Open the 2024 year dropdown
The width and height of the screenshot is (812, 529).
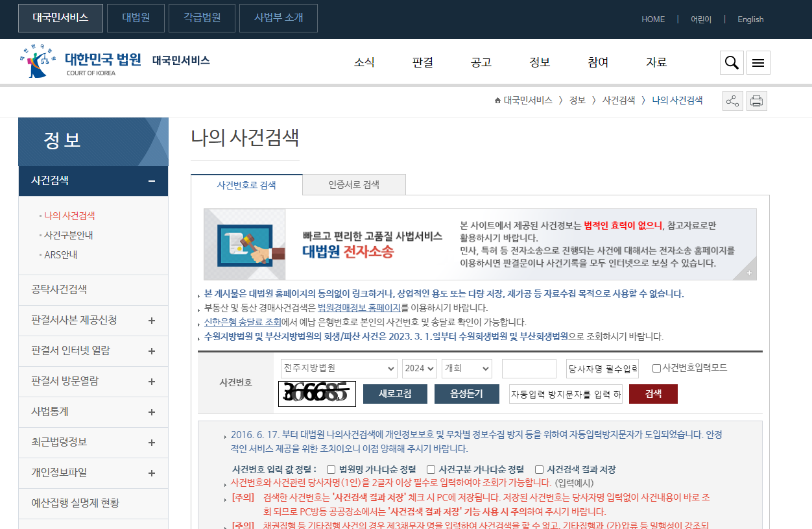click(419, 368)
